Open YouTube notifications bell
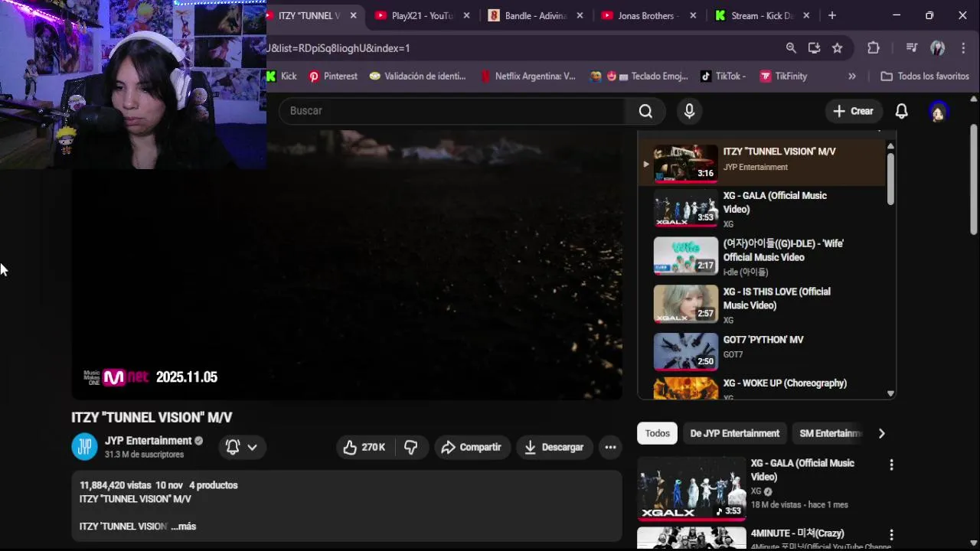The height and width of the screenshot is (551, 980). click(x=901, y=111)
